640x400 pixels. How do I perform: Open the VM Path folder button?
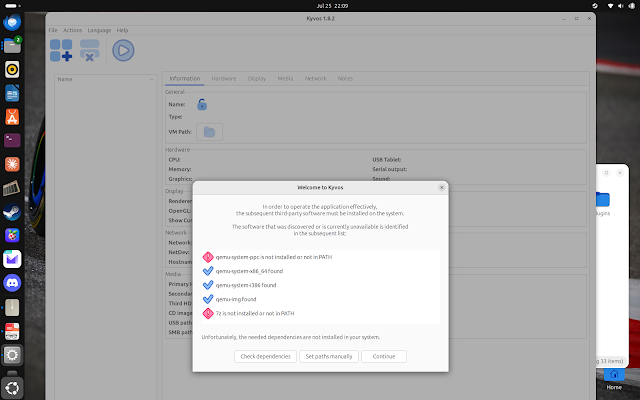(209, 132)
